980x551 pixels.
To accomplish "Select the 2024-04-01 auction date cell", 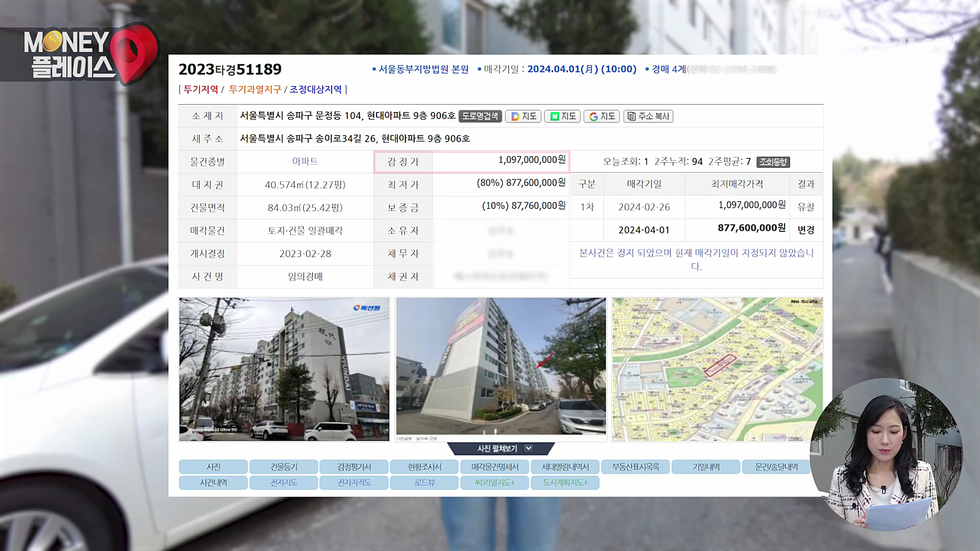I will coord(644,230).
